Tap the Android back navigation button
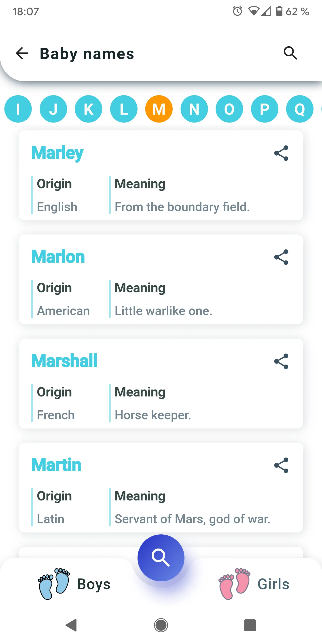 click(x=72, y=625)
